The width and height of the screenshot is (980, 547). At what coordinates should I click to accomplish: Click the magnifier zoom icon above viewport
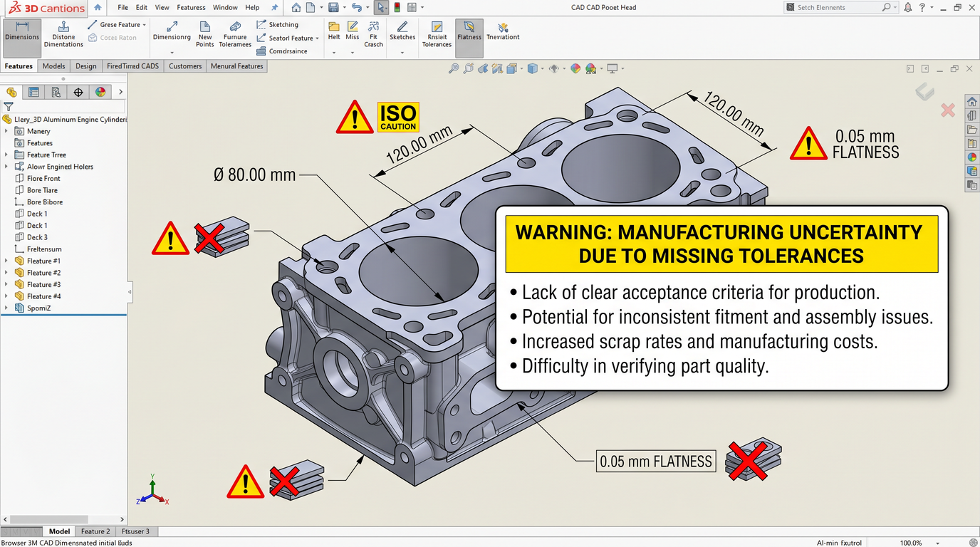tap(453, 68)
